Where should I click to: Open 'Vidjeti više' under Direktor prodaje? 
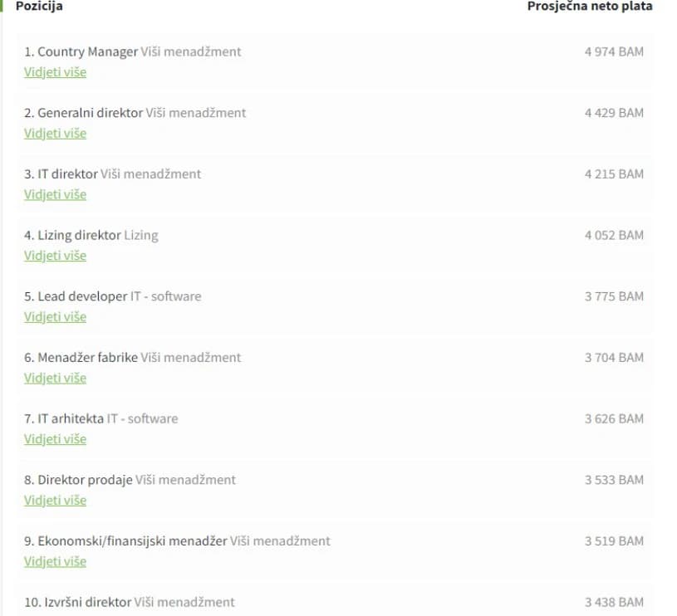coord(56,501)
